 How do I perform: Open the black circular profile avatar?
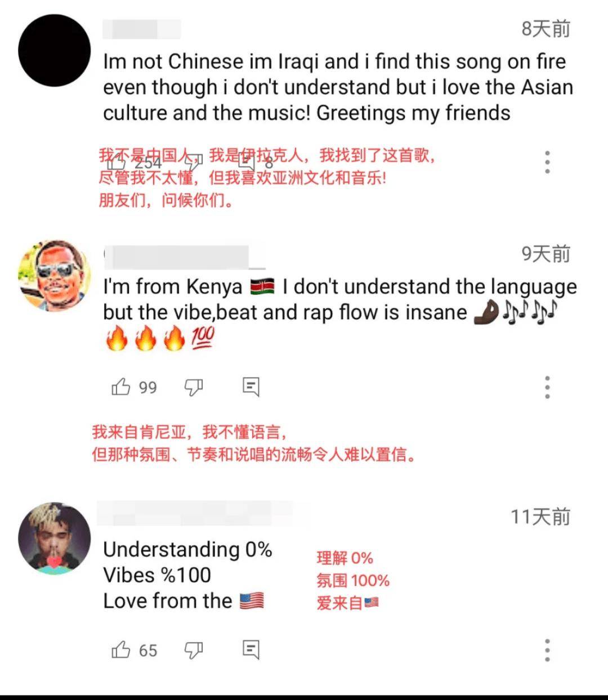click(x=55, y=51)
